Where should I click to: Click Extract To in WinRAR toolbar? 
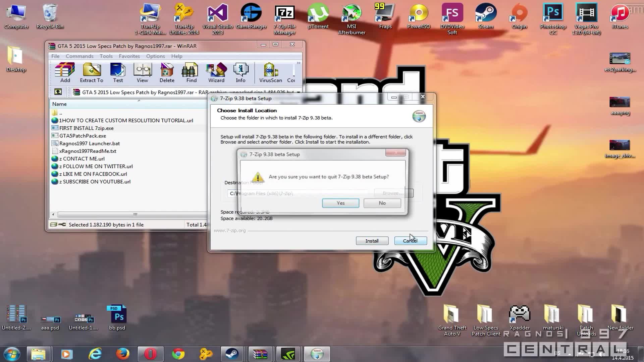(x=92, y=73)
